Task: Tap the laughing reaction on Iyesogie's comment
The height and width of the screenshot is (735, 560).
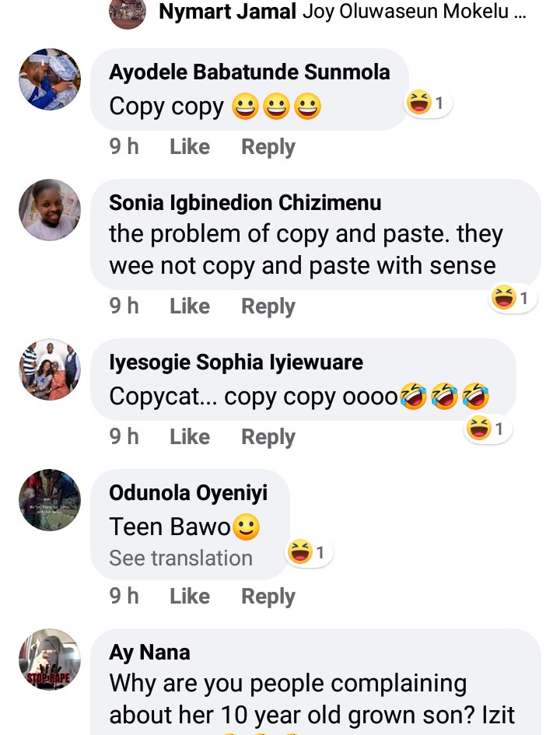Action: tap(488, 429)
